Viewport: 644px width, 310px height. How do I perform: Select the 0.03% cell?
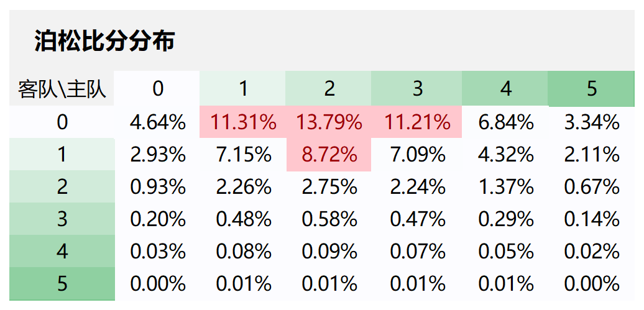(x=158, y=252)
